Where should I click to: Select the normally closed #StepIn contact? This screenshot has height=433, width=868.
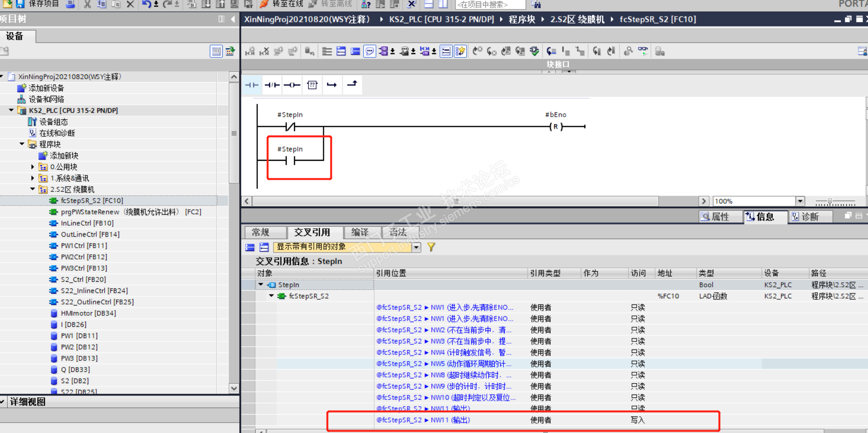290,127
